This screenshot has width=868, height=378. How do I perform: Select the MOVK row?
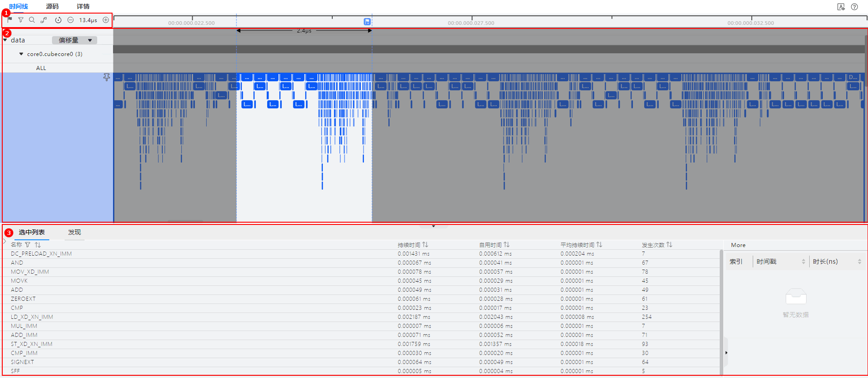[x=361, y=281]
